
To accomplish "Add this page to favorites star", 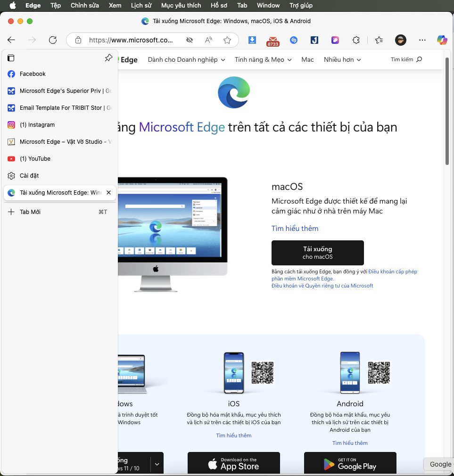I will click(227, 40).
